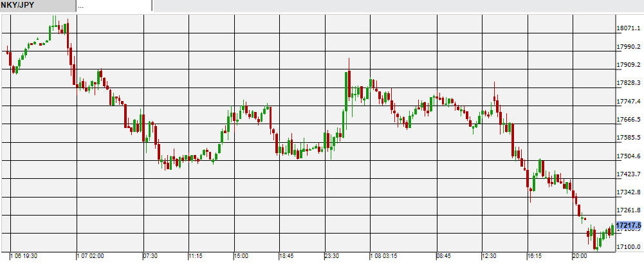Click the 20:00 time axis label

[x=580, y=256]
